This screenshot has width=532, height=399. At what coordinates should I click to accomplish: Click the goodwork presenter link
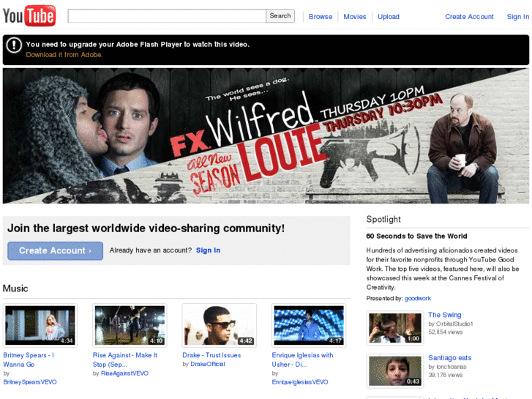click(x=418, y=298)
